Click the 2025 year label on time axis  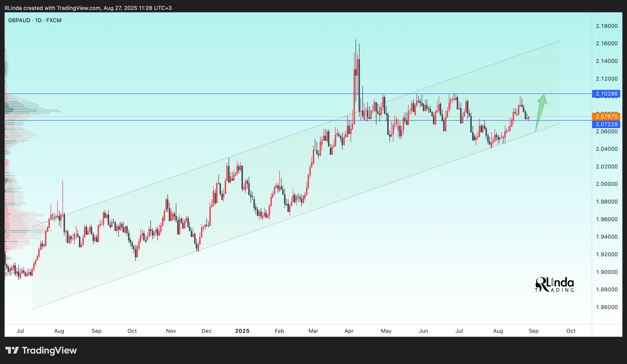[x=242, y=331]
